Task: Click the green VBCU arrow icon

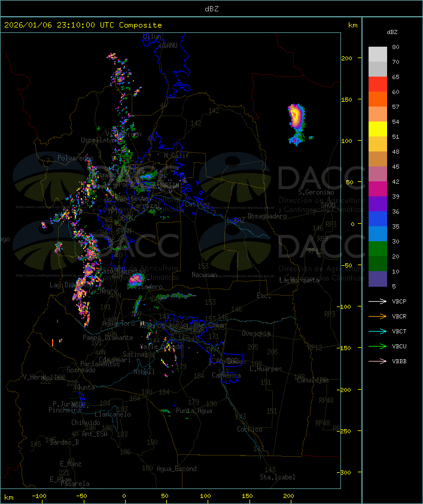Action: point(378,346)
